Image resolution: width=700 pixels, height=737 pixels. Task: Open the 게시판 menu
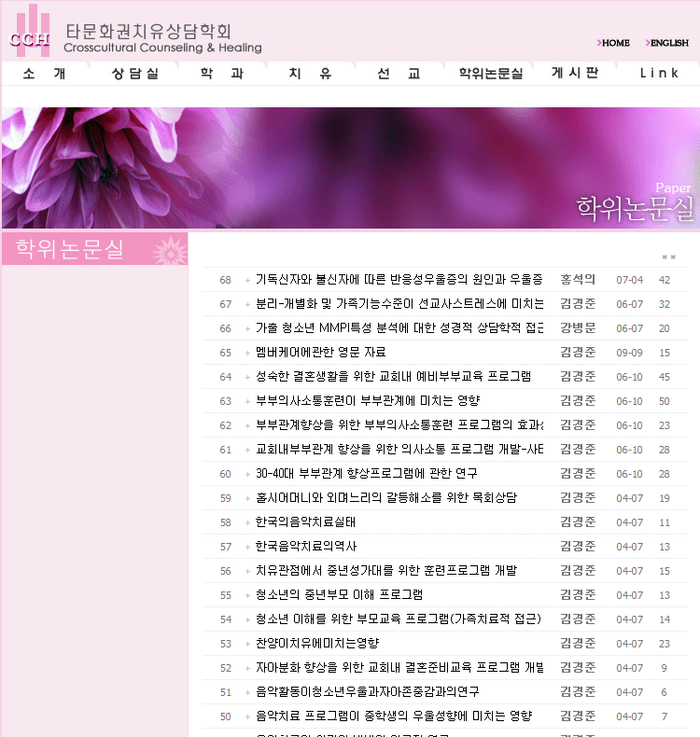[575, 73]
